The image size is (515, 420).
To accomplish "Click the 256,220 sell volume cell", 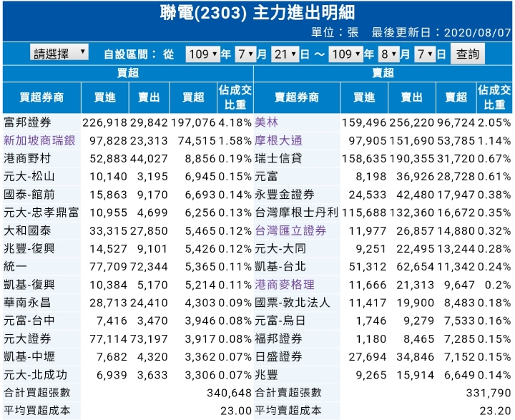I will pos(412,122).
